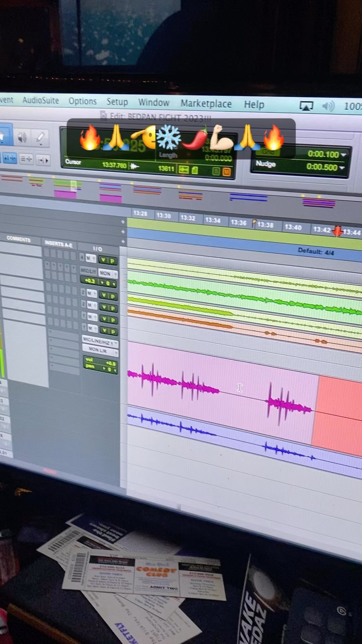Click the green timeline range icon in counter
Image resolution: width=362 pixels, height=644 pixels.
183,170
